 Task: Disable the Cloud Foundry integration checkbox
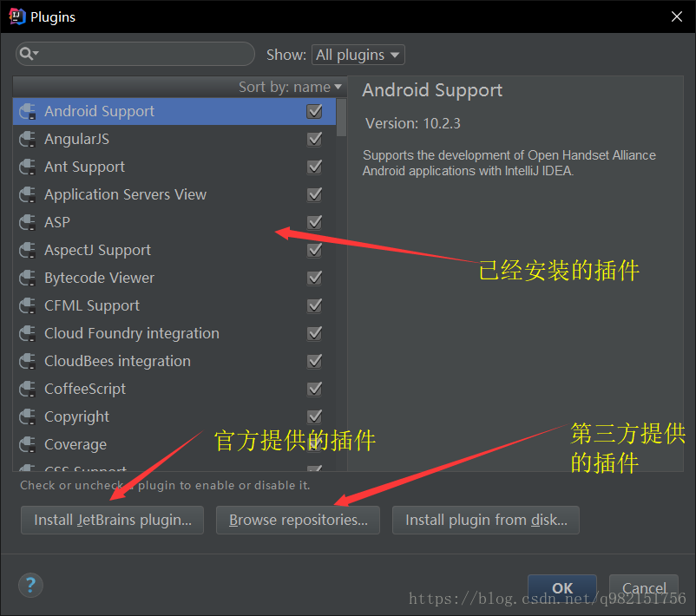click(314, 333)
